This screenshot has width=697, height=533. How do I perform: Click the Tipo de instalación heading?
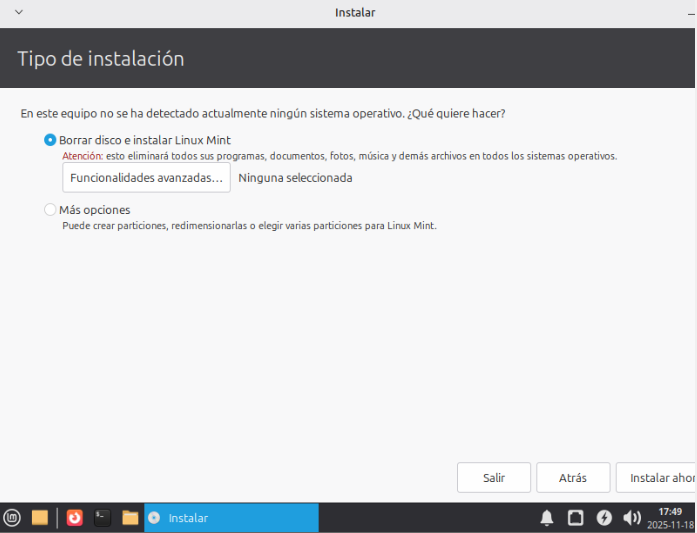(100, 59)
